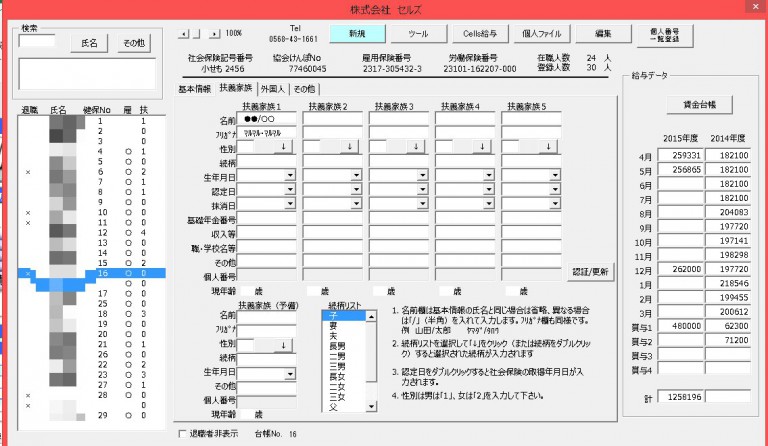Click the その他 search button

pyautogui.click(x=134, y=43)
